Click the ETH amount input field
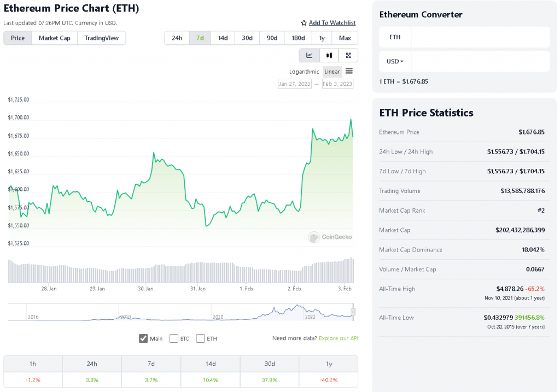The height and width of the screenshot is (392, 560). click(x=480, y=37)
